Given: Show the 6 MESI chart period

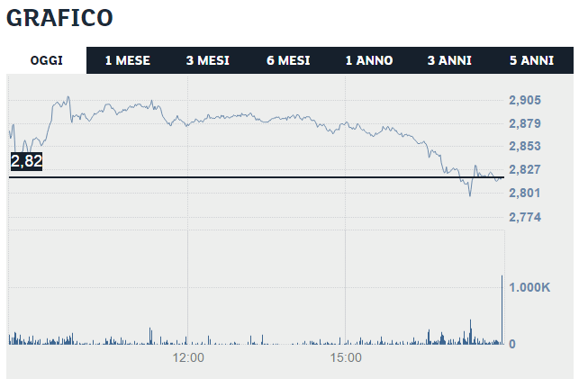Looking at the screenshot, I should 288,60.
